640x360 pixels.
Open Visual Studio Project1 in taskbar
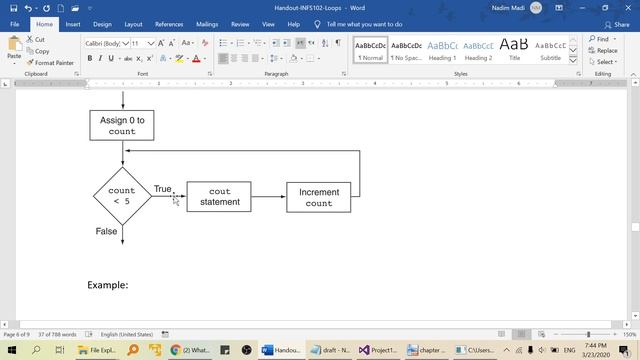378,350
